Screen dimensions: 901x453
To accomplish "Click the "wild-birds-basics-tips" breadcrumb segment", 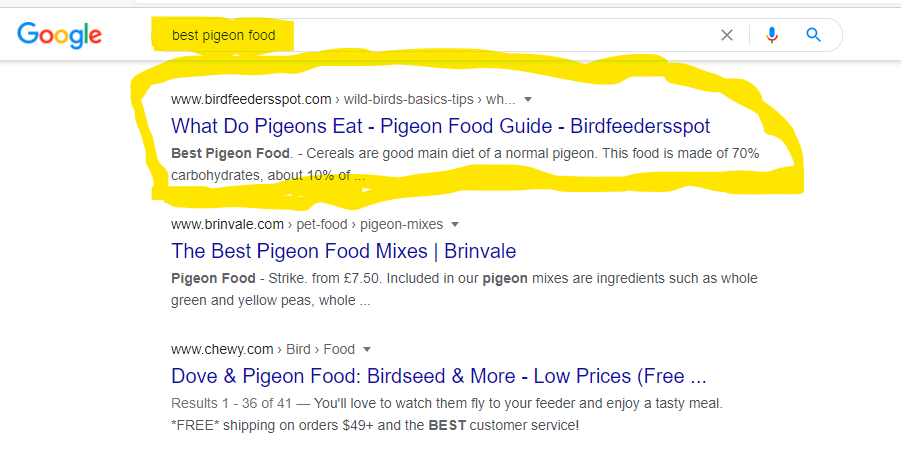I will coord(409,99).
